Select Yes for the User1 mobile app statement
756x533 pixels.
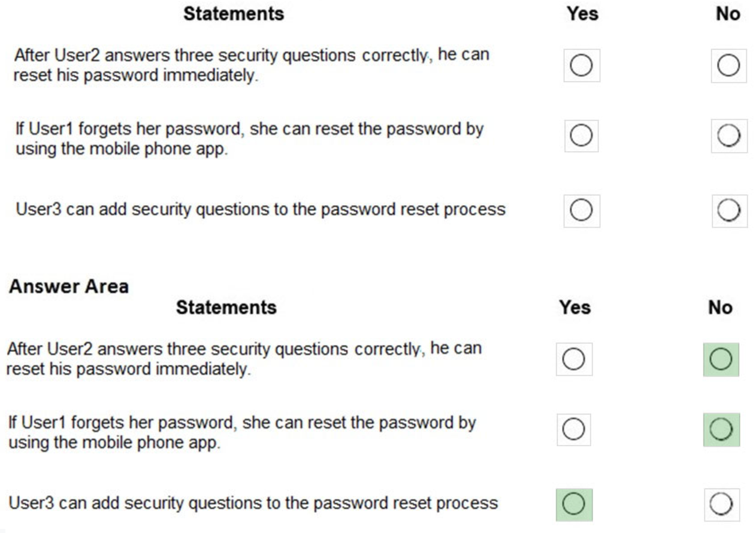tap(582, 135)
